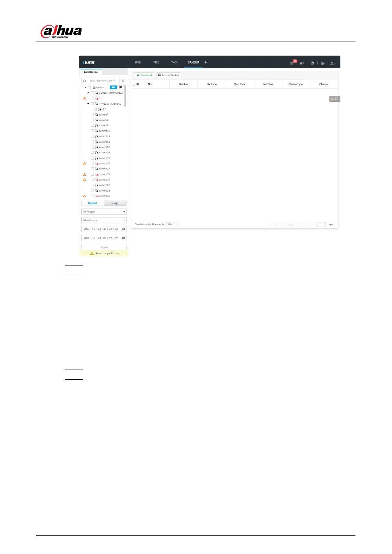Viewport: 392px width, 554px height.
Task: Click the device tree vertical scrollbar
Action: [125, 96]
